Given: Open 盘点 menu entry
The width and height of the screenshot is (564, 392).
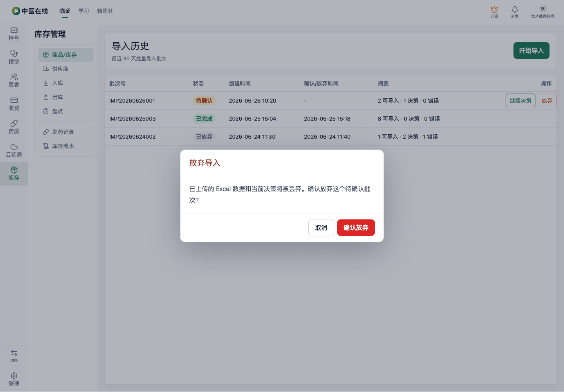Looking at the screenshot, I should (x=66, y=111).
